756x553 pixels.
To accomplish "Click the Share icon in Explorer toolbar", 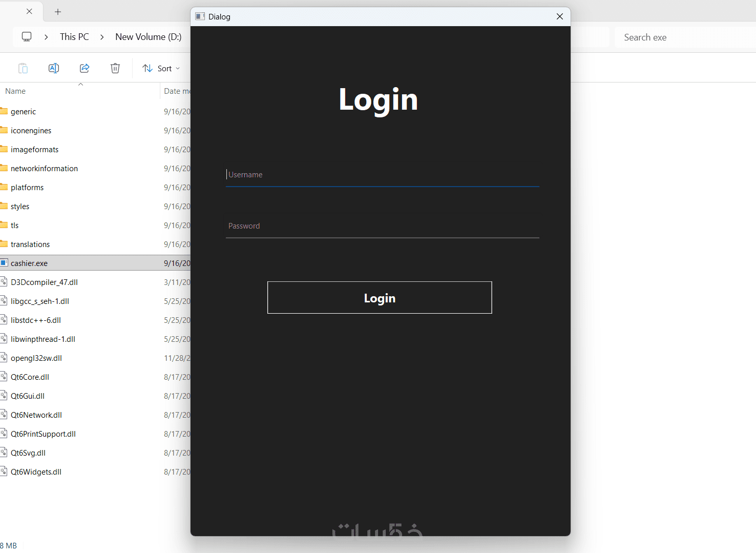I will [85, 68].
